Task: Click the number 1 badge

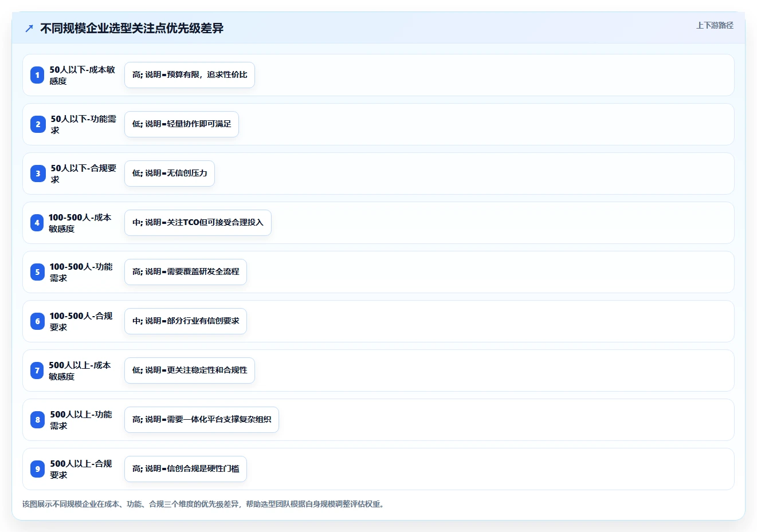Action: pyautogui.click(x=37, y=75)
